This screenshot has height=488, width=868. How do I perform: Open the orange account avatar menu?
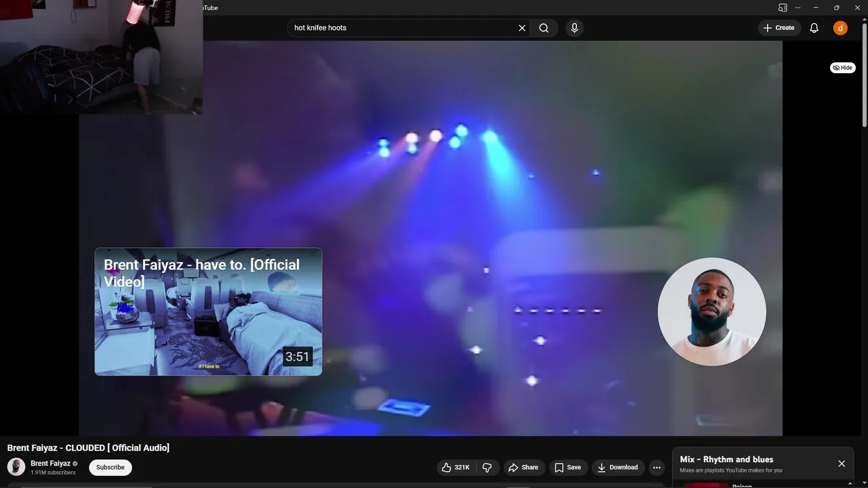(x=840, y=28)
